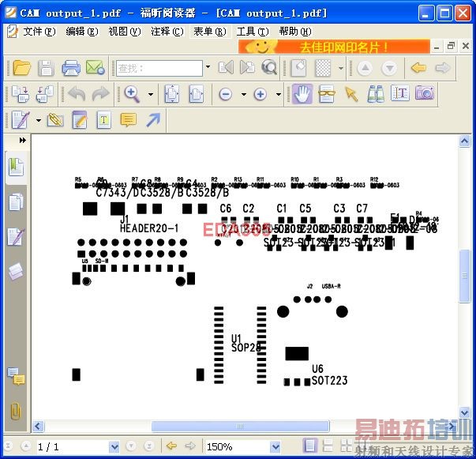Open the search box dropdown arrow
476x459 pixels.
coord(208,66)
